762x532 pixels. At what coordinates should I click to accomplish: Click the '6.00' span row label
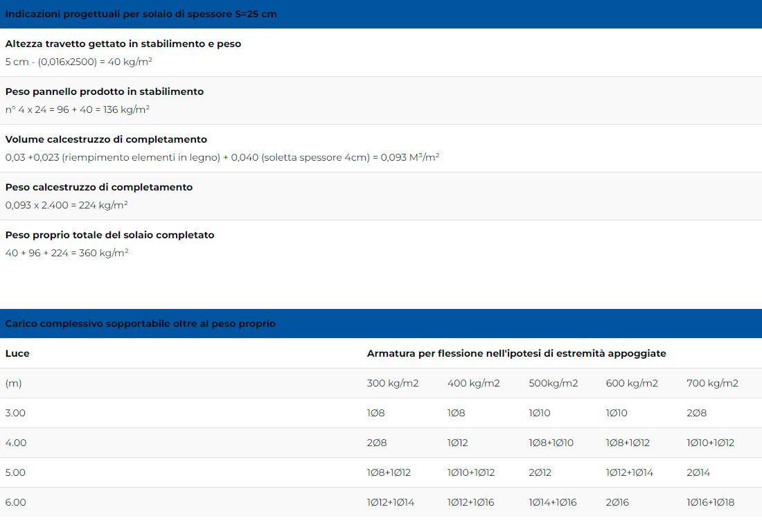15,502
